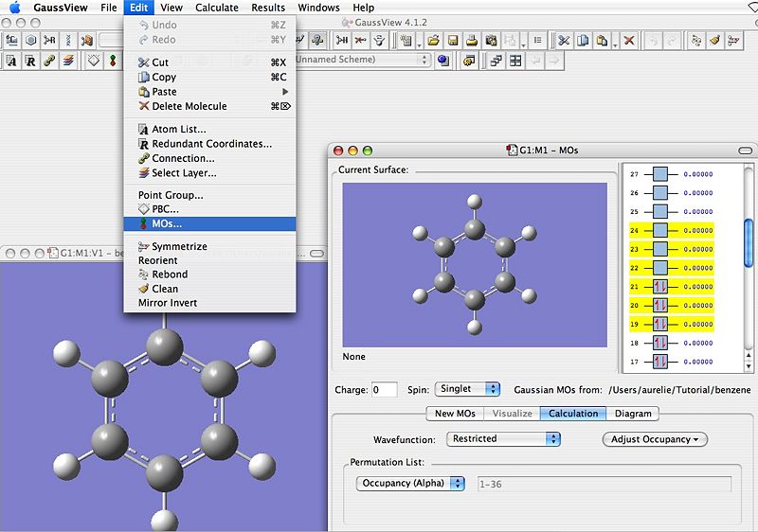
Task: Click the Open folder icon in toolbar
Action: click(x=433, y=41)
